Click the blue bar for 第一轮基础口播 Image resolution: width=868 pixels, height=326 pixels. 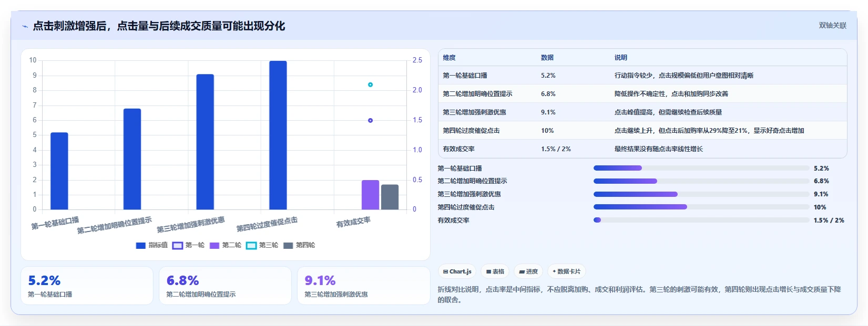[x=59, y=171]
